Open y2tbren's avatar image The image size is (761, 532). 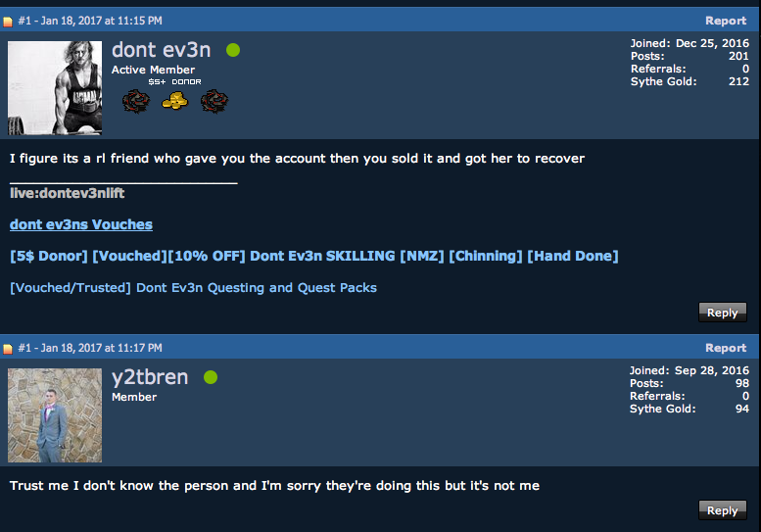(55, 415)
